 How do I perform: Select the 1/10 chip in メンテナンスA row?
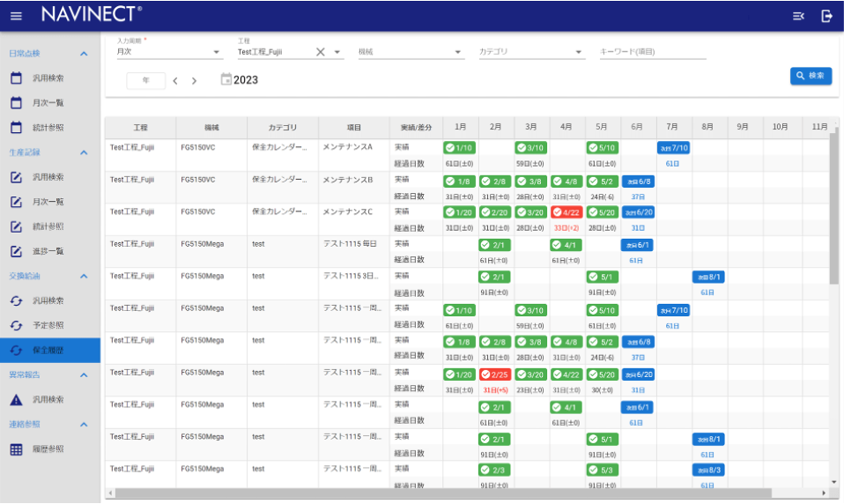tap(459, 147)
